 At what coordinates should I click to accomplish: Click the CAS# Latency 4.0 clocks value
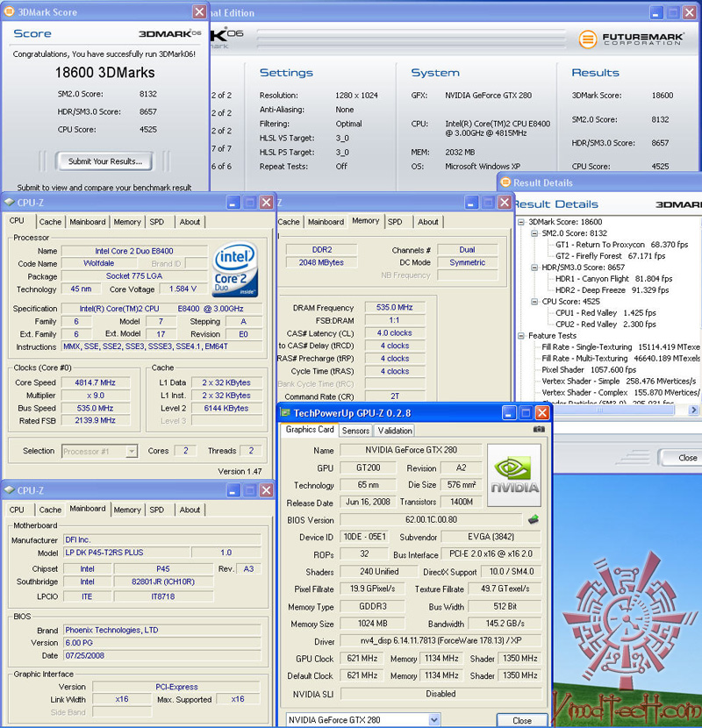pos(395,333)
